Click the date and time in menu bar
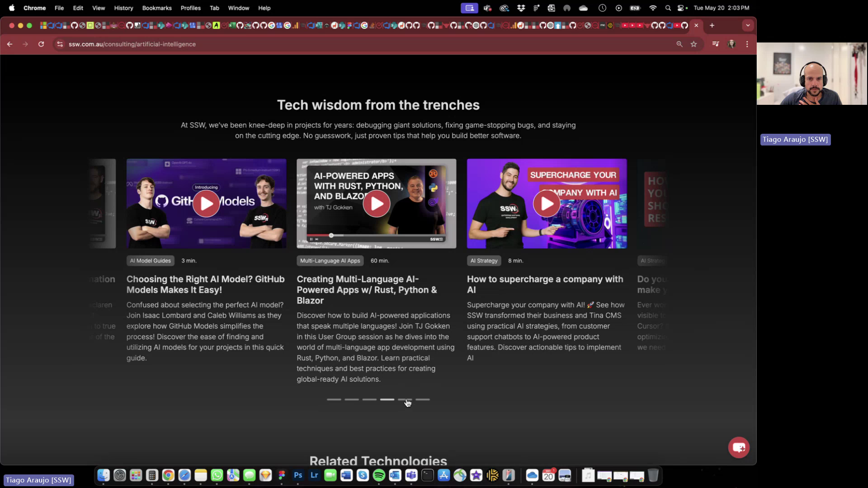 (x=722, y=8)
